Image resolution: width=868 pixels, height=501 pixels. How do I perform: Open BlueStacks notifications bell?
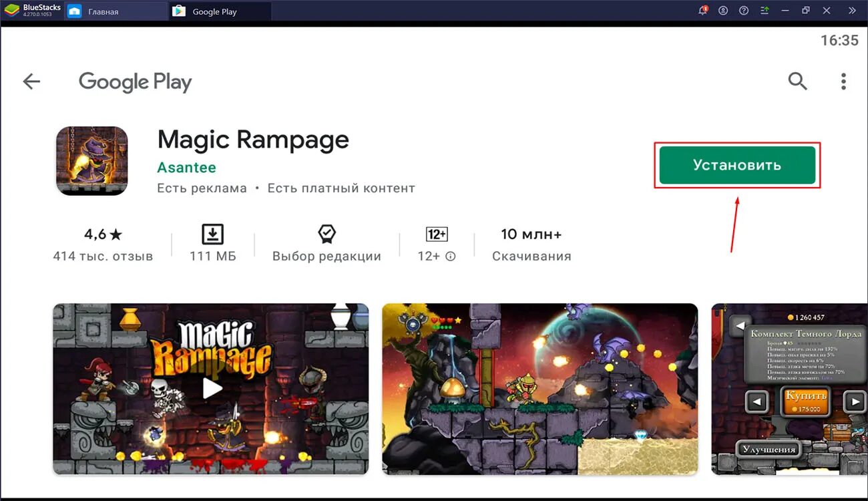(x=703, y=10)
